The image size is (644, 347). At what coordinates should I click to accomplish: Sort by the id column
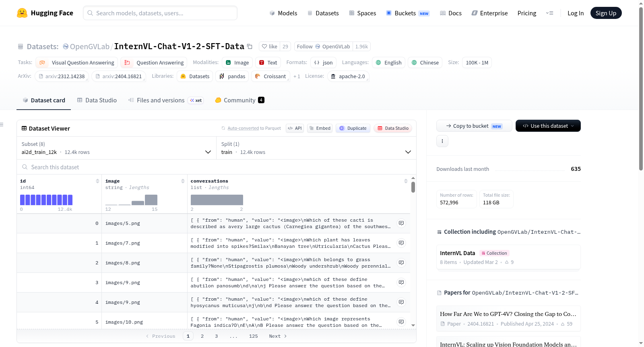97,181
